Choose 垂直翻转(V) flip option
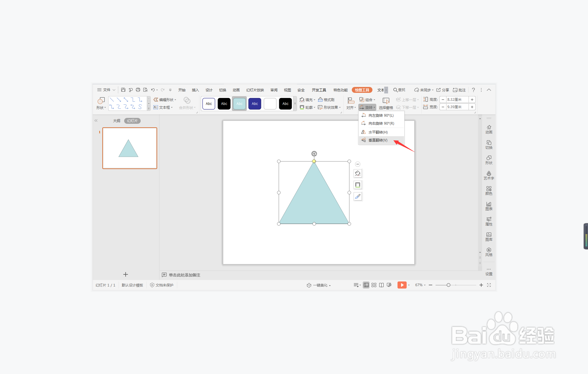 (381, 140)
